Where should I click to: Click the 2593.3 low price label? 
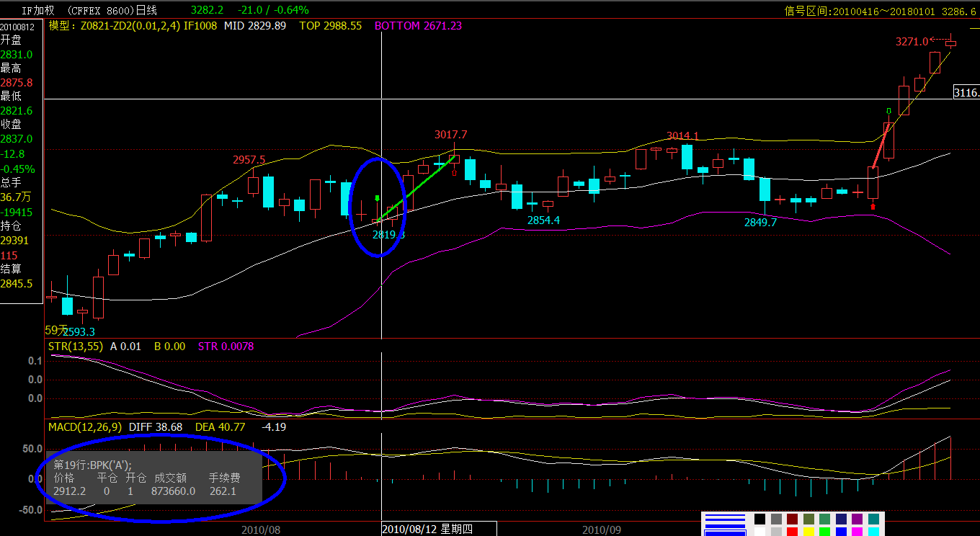tap(78, 331)
